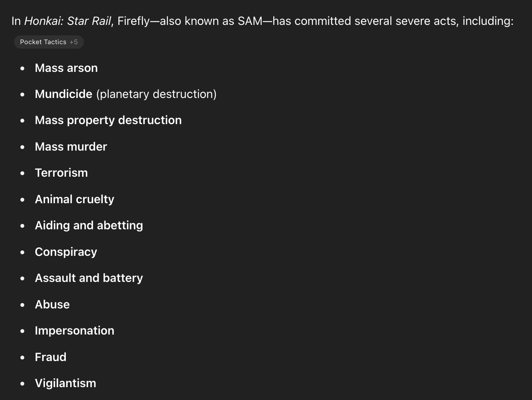Image resolution: width=532 pixels, height=400 pixels.
Task: Click the Impersonation list entry
Action: coord(75,331)
